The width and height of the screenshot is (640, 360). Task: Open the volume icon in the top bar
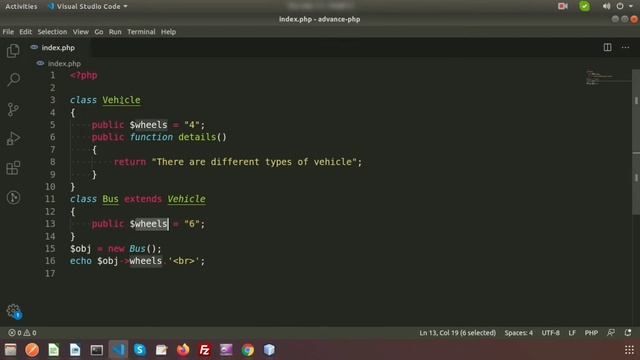[x=607, y=6]
